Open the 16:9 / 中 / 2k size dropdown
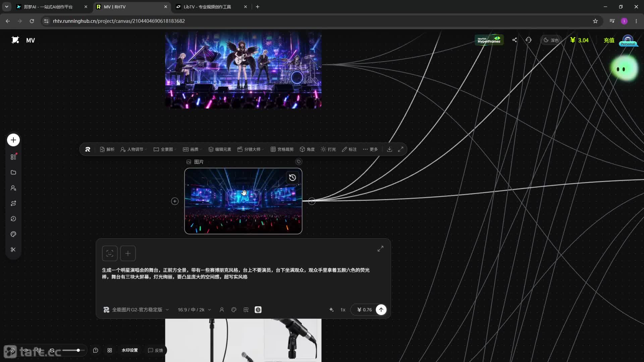The image size is (644, 362). click(194, 310)
